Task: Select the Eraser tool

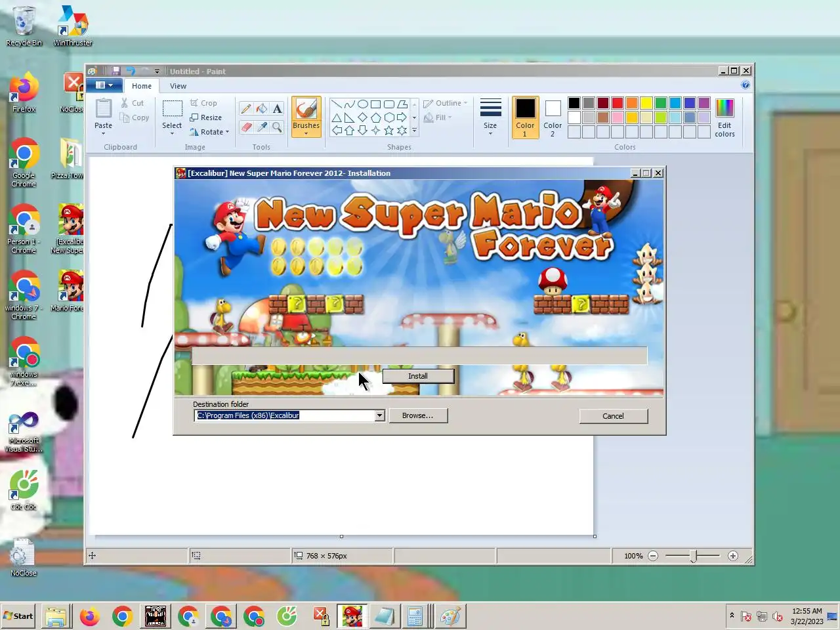Action: point(246,127)
